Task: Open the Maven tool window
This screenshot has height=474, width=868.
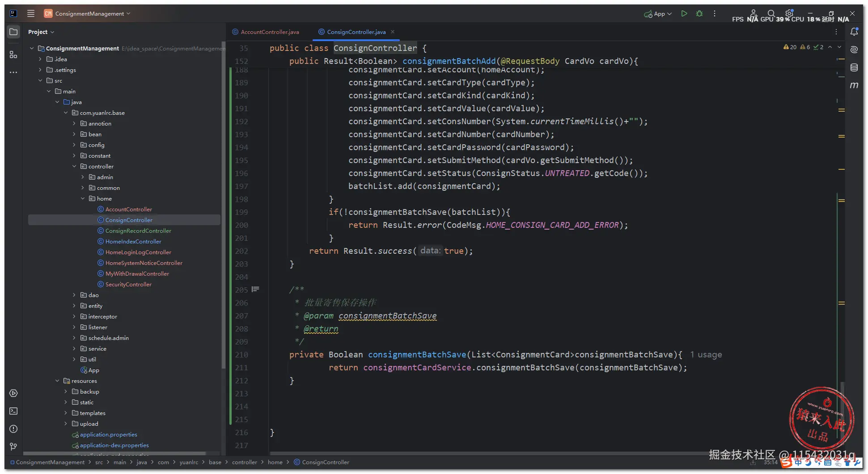Action: (x=854, y=85)
